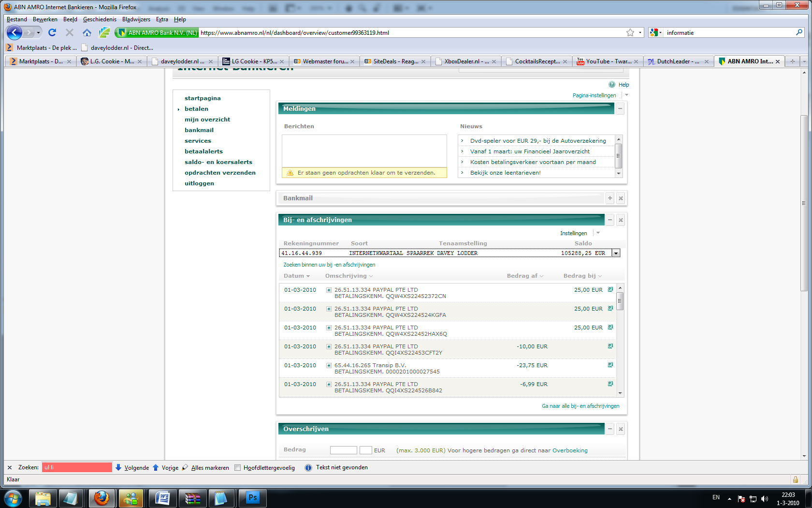Expand the QQW4XS22452HAX6Q transaction row
This screenshot has height=508, width=812.
click(329, 328)
